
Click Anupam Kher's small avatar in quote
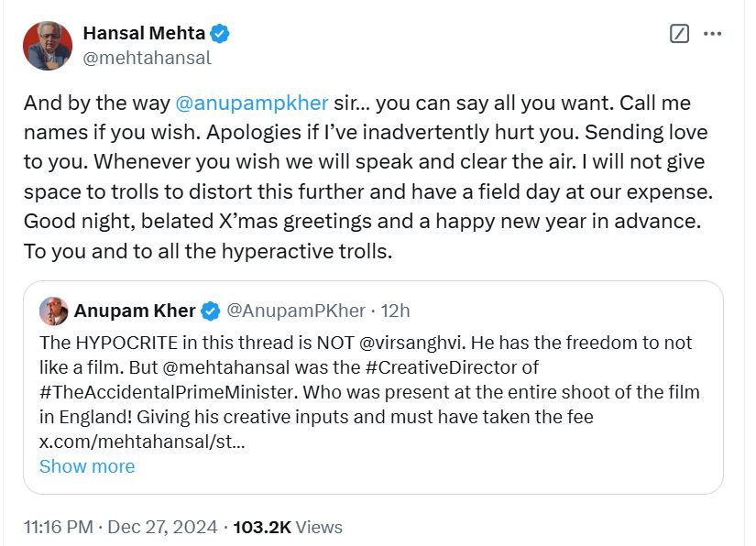pyautogui.click(x=53, y=311)
